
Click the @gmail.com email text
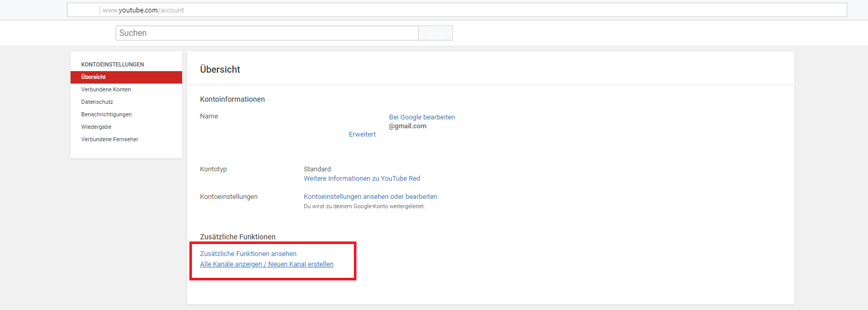click(x=408, y=126)
